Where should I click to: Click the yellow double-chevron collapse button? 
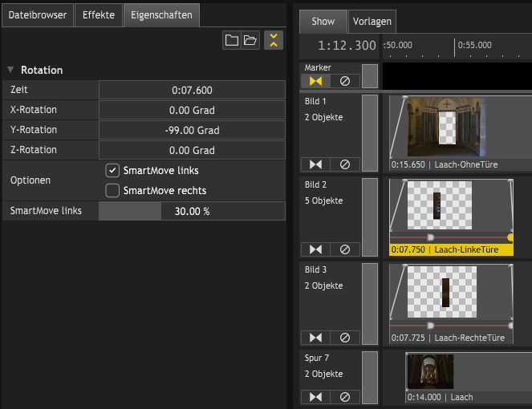click(x=274, y=40)
